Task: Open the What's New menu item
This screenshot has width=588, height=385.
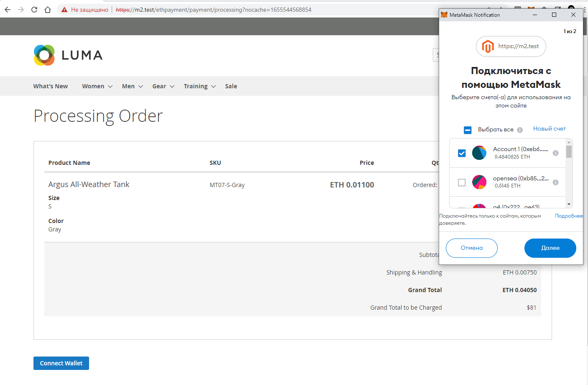Action: coord(51,86)
